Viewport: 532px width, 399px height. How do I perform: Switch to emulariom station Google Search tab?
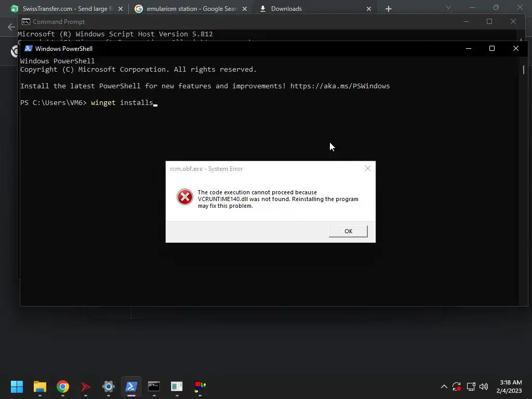click(191, 8)
